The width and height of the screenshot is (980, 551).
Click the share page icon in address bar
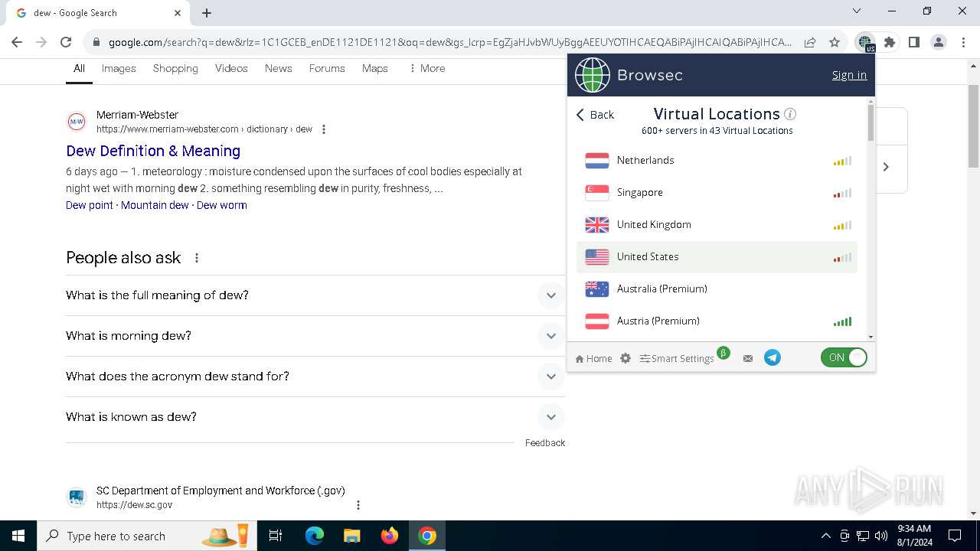click(x=810, y=43)
